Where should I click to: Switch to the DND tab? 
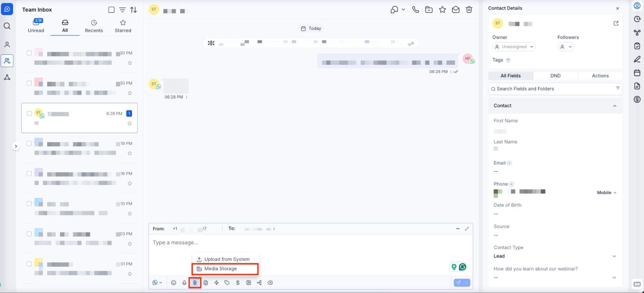555,76
